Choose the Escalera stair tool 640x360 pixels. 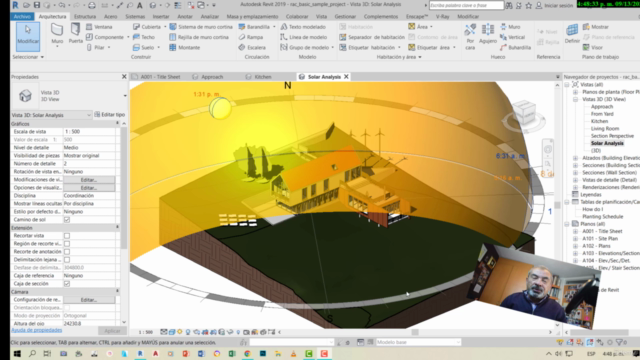252,47
